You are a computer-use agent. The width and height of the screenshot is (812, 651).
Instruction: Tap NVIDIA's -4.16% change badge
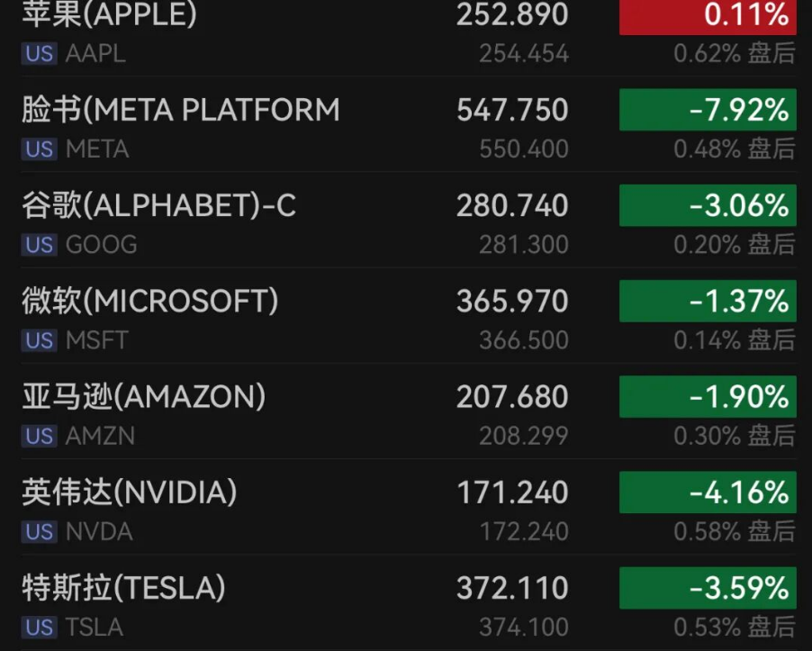708,493
